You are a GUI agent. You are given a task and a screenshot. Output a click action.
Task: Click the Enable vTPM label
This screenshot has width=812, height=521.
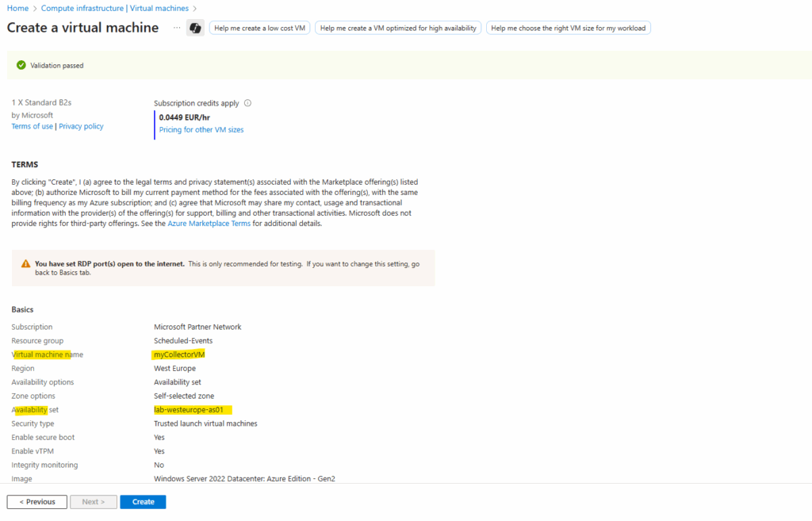click(33, 451)
